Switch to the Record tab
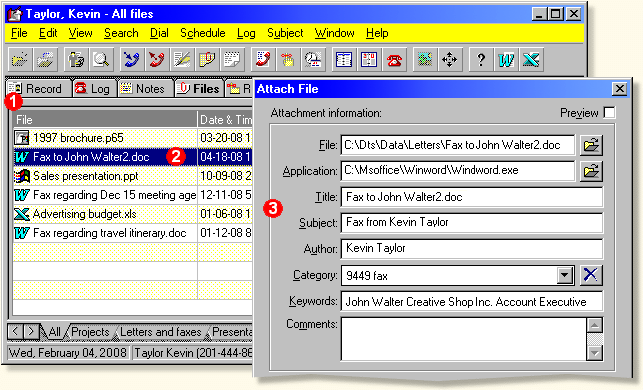643x390 pixels. click(39, 89)
